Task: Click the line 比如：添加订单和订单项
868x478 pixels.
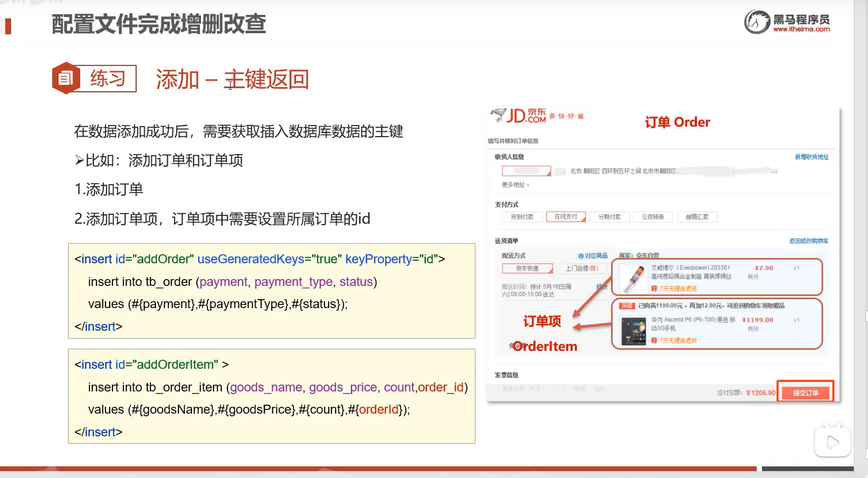Action: pyautogui.click(x=159, y=160)
